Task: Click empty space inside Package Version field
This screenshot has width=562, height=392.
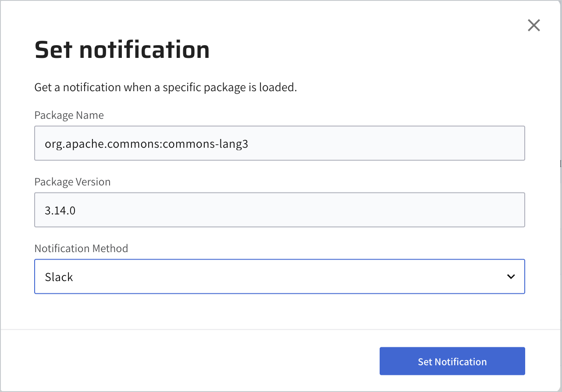Action: click(x=307, y=210)
